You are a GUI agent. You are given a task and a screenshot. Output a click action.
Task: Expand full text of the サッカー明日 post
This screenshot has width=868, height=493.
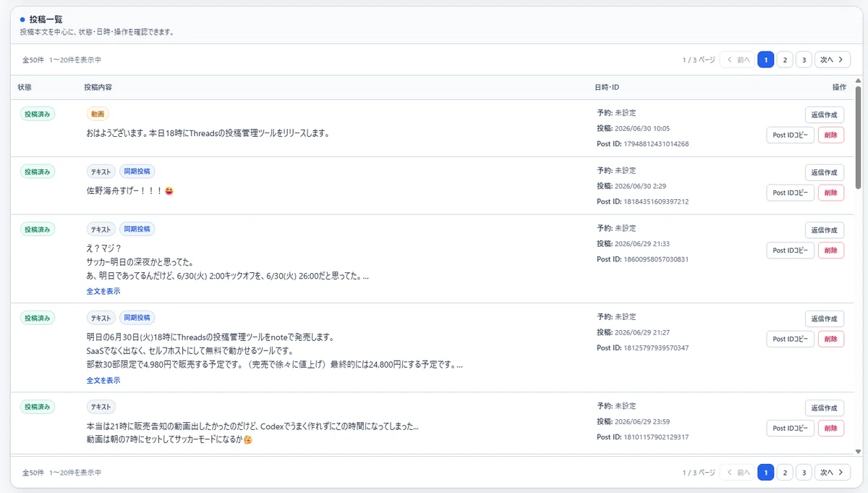point(103,291)
